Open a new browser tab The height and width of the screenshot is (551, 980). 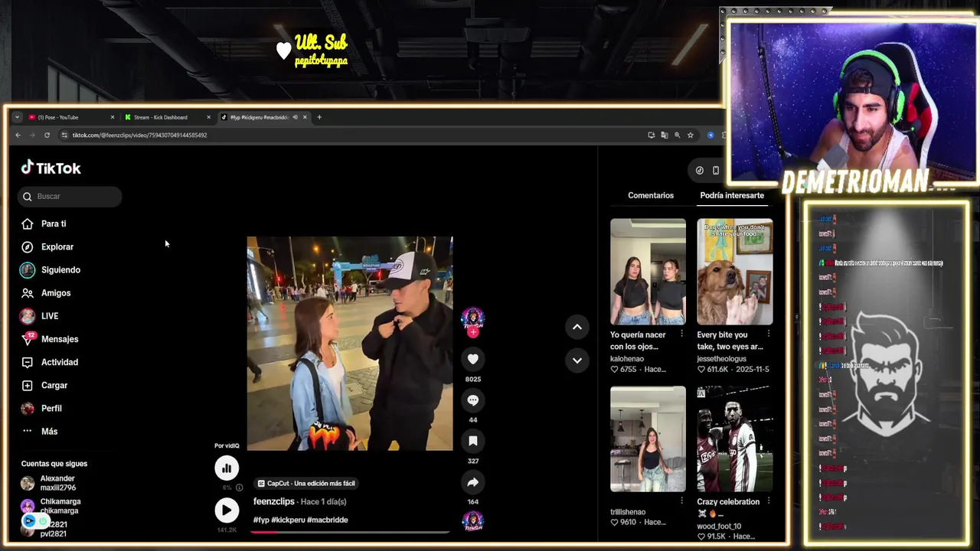click(319, 117)
